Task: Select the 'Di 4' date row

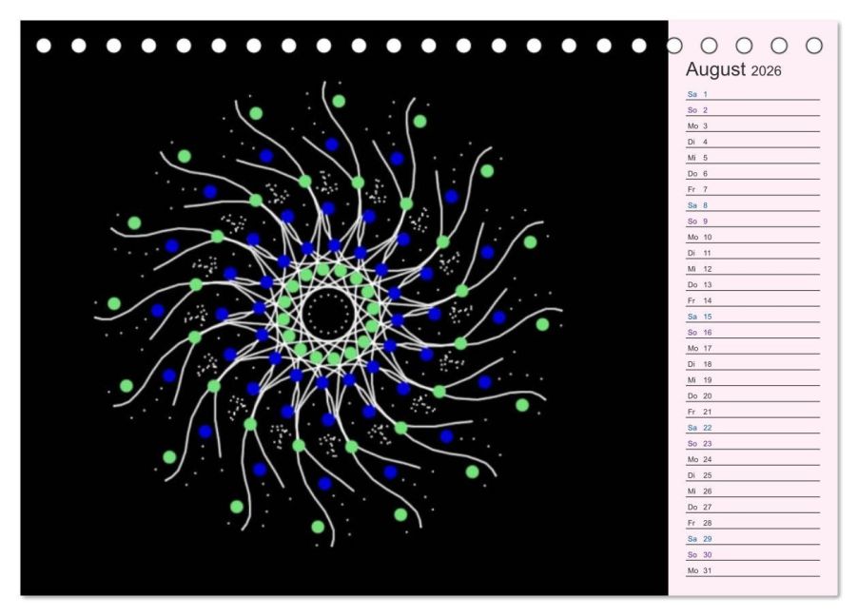Action: pyautogui.click(x=753, y=142)
